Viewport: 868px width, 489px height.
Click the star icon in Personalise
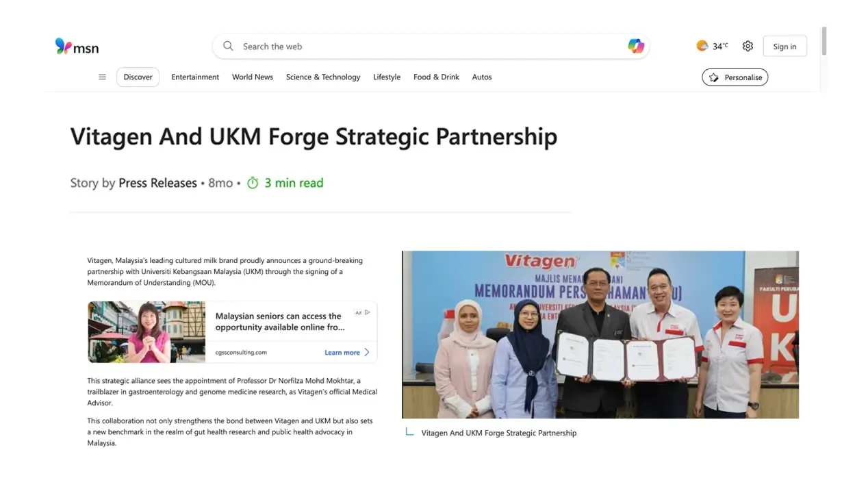point(714,77)
